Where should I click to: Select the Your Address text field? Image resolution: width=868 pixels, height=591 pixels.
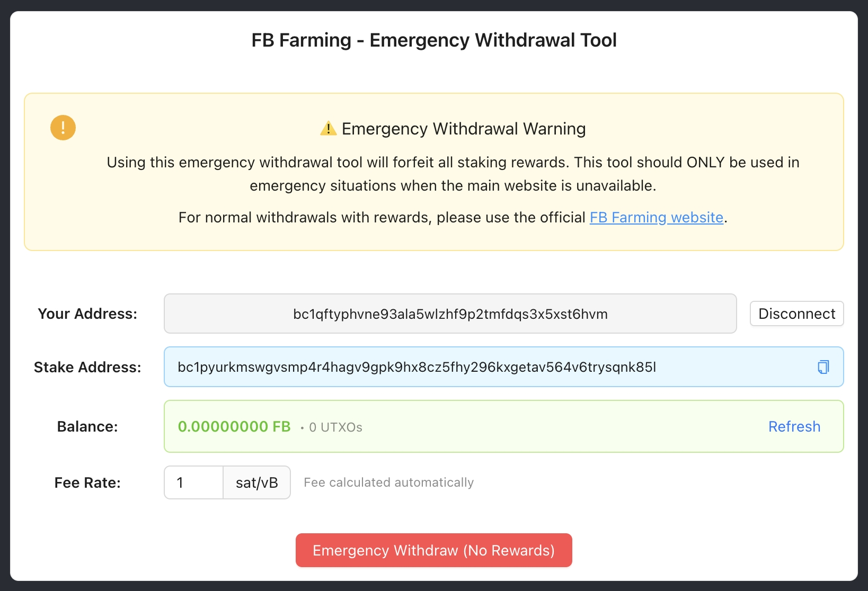click(450, 314)
